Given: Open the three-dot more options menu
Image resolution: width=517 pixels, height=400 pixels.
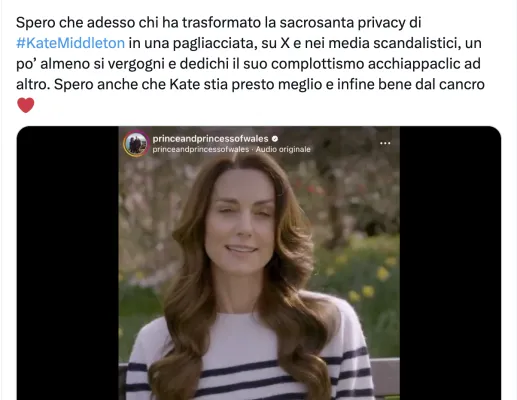Looking at the screenshot, I should (x=385, y=143).
